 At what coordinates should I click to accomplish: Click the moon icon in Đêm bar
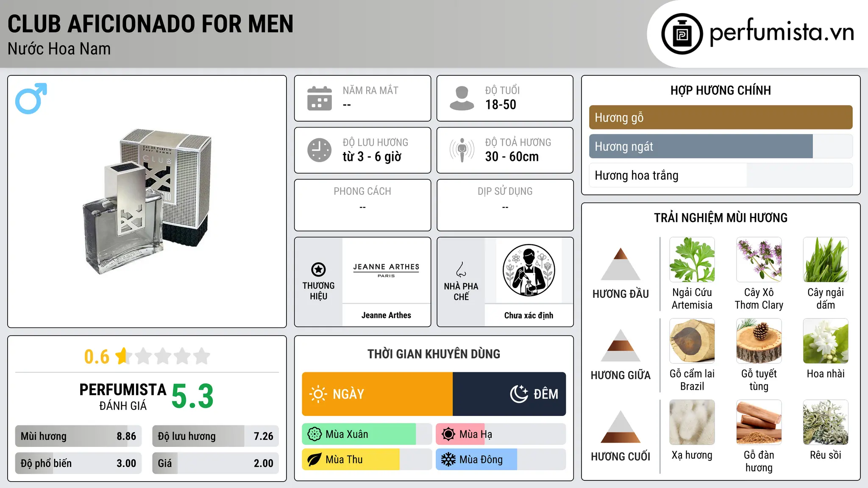[x=519, y=394]
